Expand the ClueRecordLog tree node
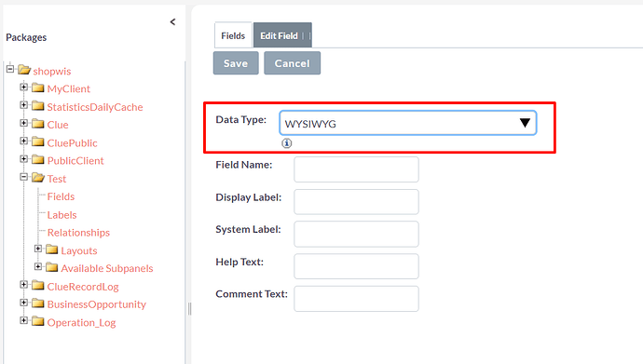643x364 pixels. click(x=24, y=285)
